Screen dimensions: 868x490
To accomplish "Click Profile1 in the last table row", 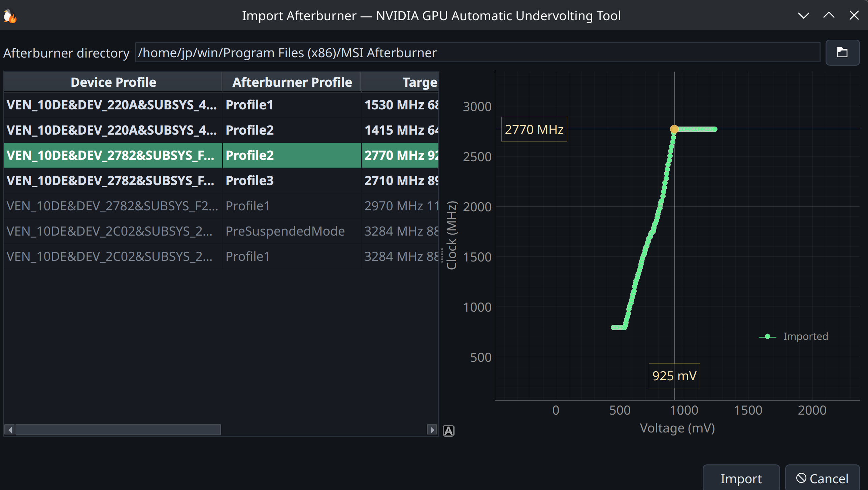I will point(292,256).
